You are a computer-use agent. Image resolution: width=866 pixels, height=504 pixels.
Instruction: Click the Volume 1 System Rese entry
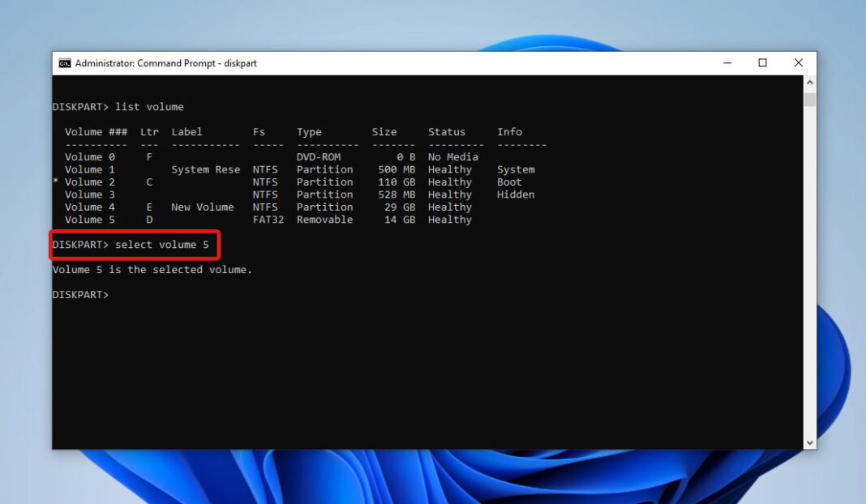(204, 169)
